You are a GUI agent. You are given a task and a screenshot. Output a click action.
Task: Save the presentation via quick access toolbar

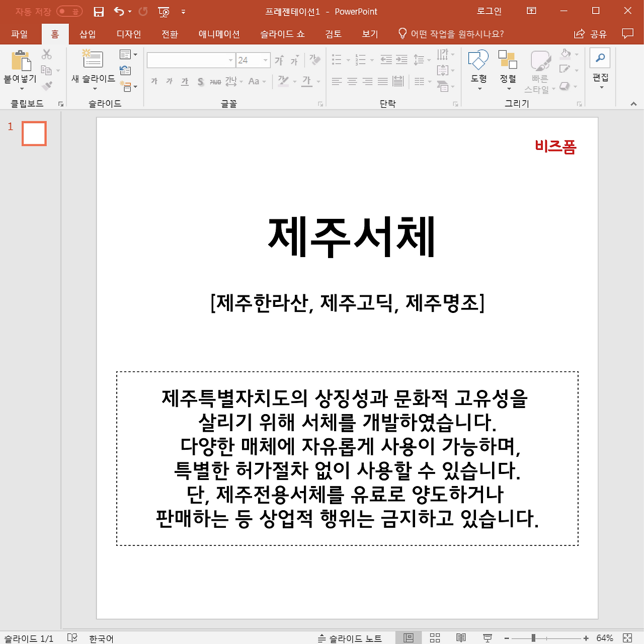click(x=99, y=11)
